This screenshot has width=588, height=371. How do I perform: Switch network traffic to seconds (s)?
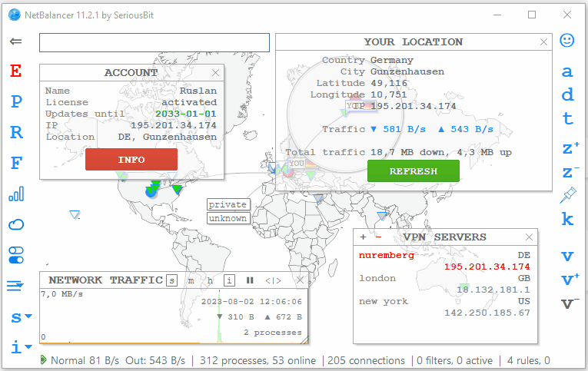pos(171,280)
